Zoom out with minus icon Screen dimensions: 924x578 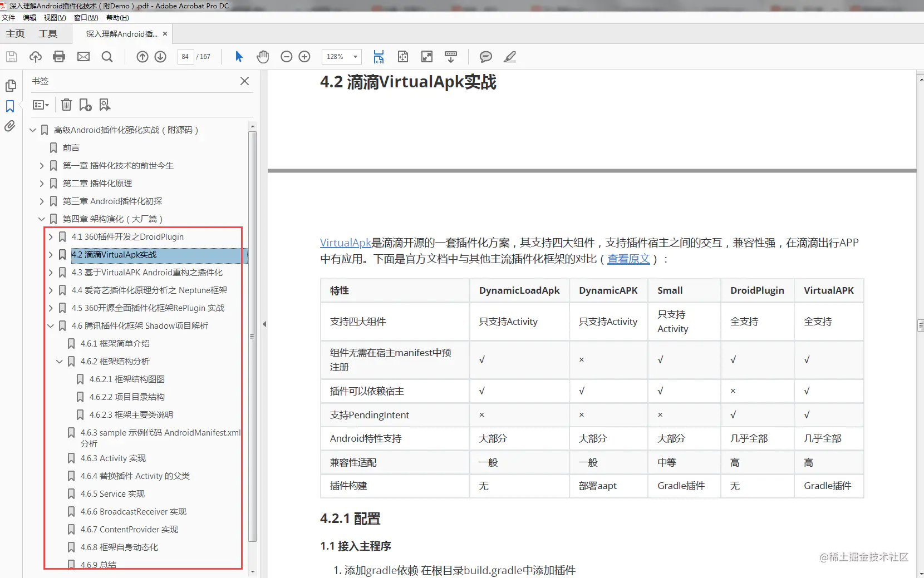coord(287,57)
